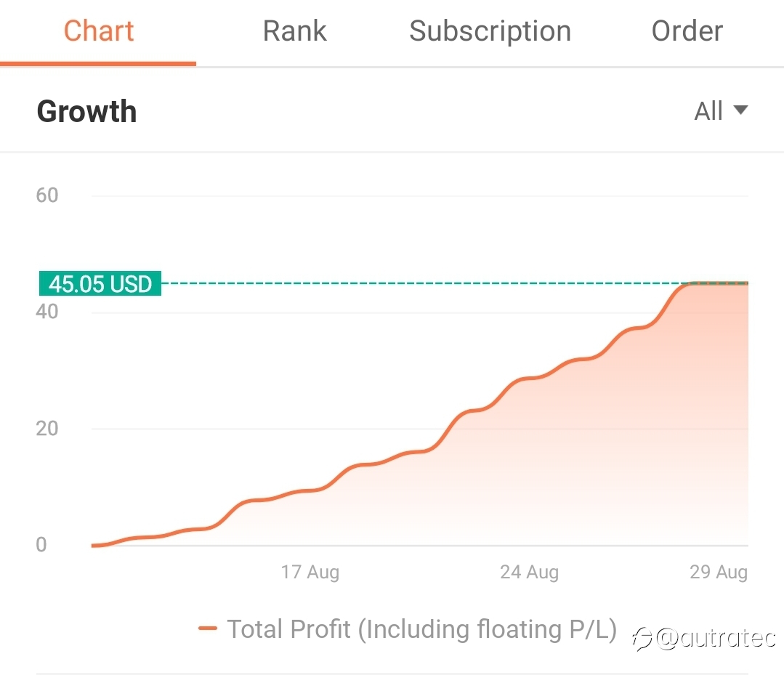Click the 29 Aug date axis label
The image size is (784, 675).
pyautogui.click(x=719, y=572)
